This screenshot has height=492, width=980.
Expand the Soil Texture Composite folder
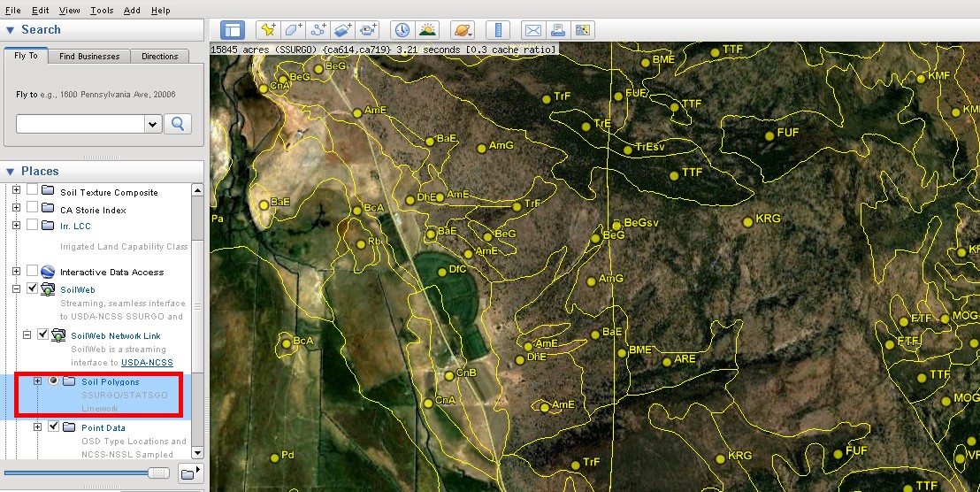coord(15,191)
